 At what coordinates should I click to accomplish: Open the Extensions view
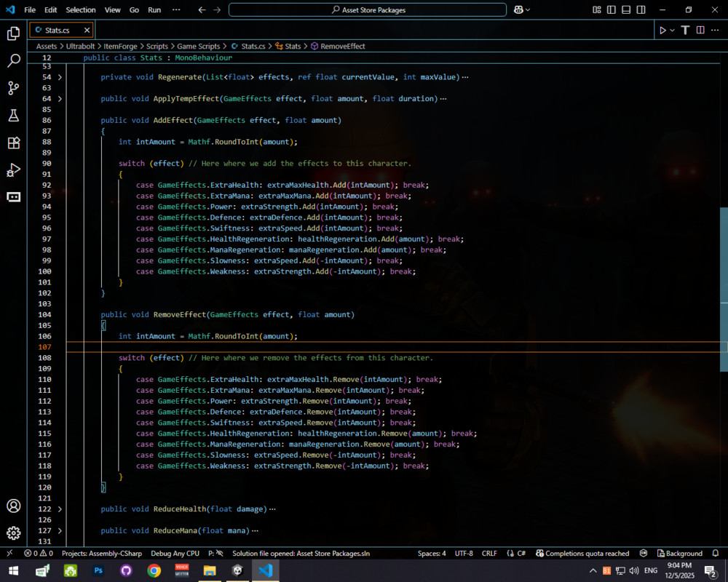coord(13,143)
